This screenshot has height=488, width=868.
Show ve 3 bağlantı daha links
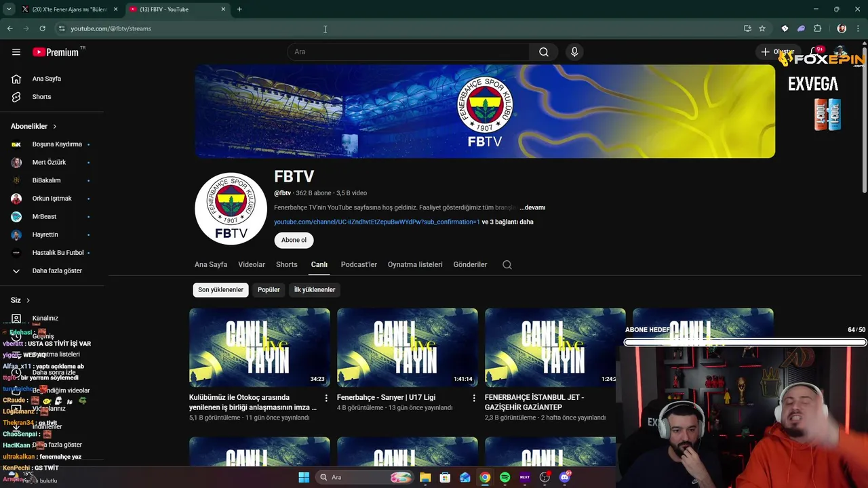point(507,222)
